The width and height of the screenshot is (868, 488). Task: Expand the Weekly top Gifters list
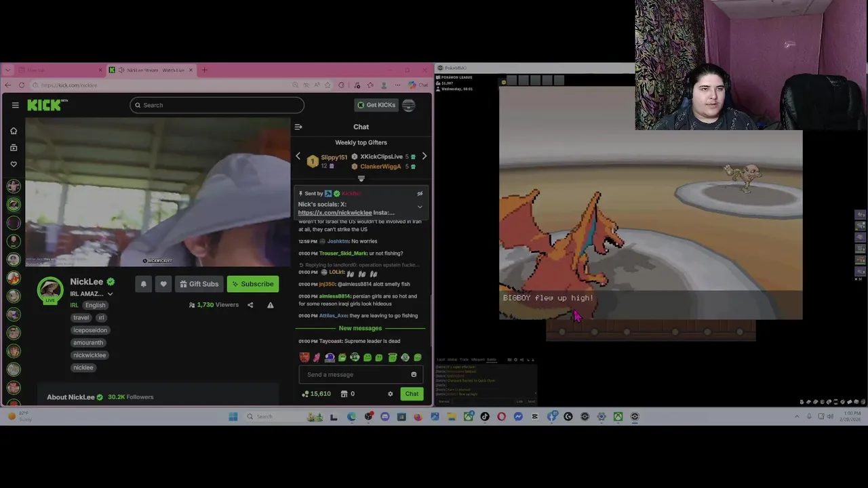361,179
